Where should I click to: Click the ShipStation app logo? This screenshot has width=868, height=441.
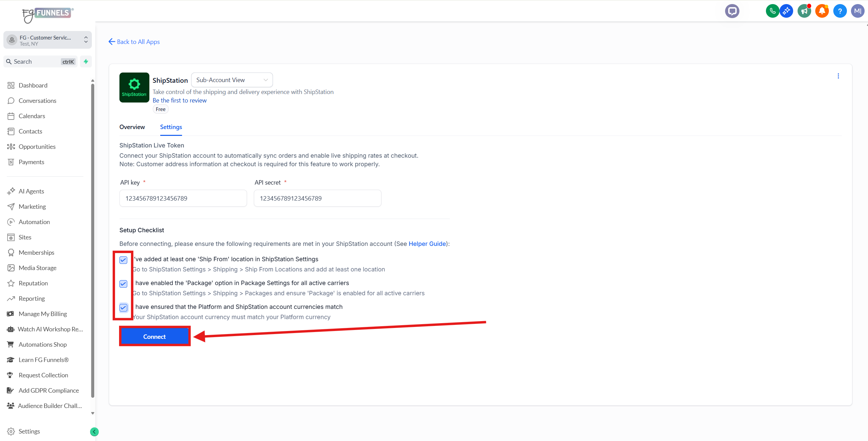(x=134, y=88)
